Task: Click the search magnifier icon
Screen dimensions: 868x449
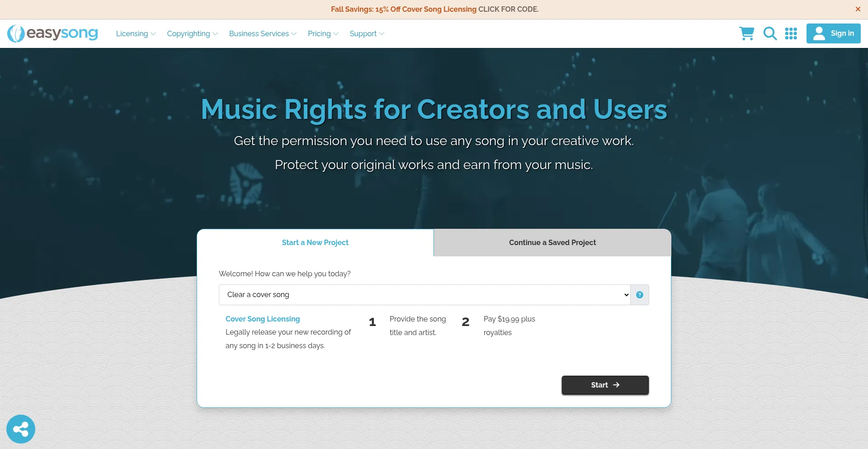Action: (x=770, y=33)
